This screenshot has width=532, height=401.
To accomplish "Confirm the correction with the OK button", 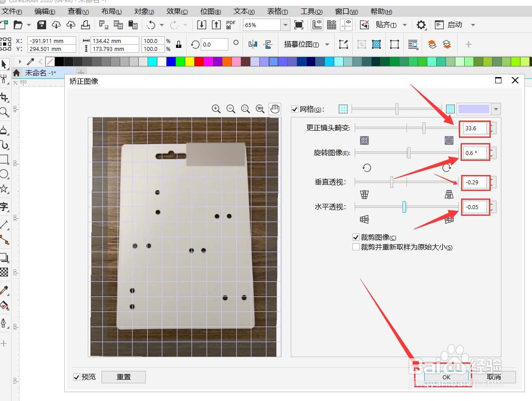I will [x=446, y=377].
